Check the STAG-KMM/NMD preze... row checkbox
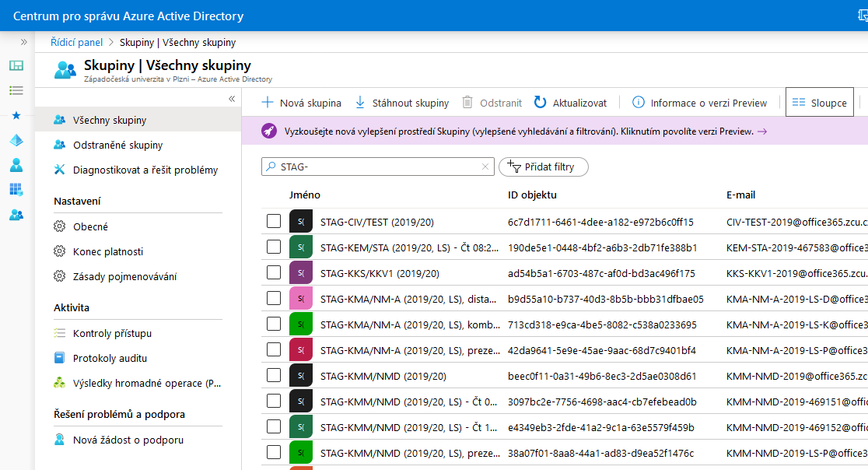868x470 pixels. click(x=274, y=452)
